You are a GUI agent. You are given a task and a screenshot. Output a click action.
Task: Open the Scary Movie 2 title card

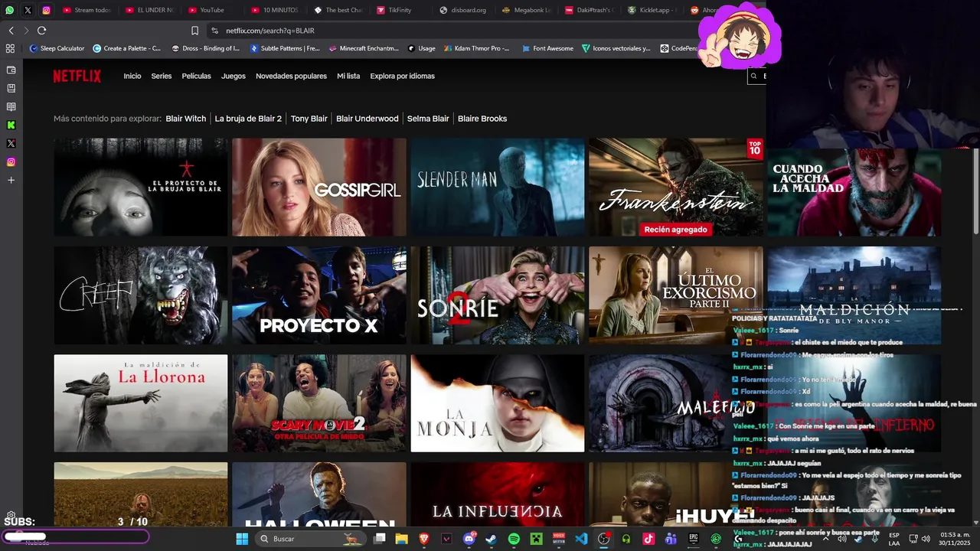(x=319, y=403)
